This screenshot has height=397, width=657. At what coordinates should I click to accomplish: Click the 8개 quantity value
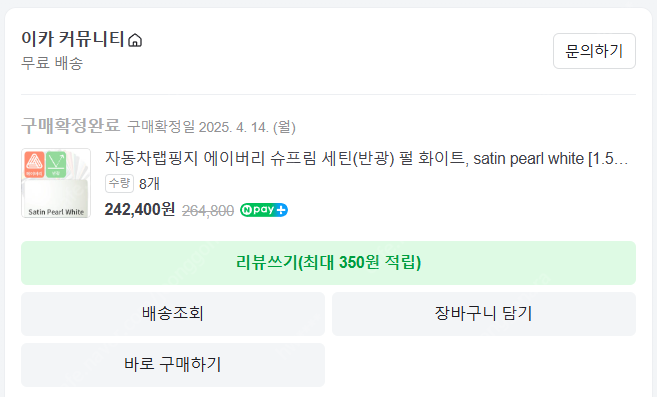coord(149,184)
